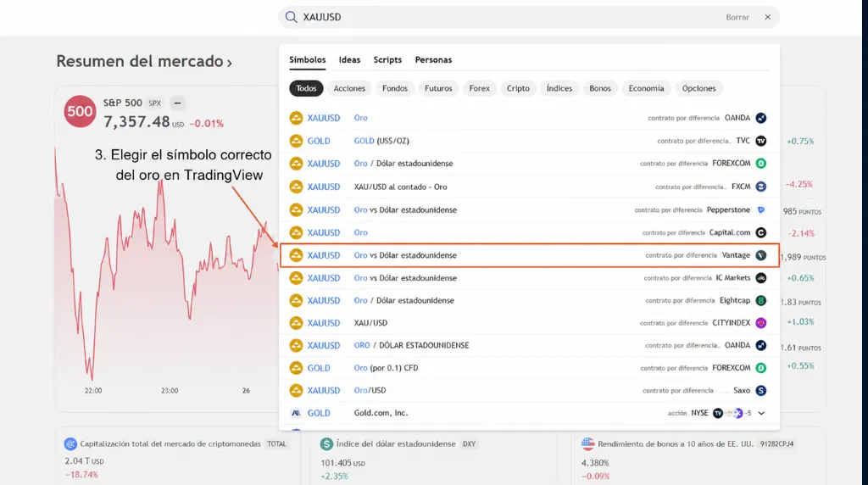Image resolution: width=868 pixels, height=485 pixels.
Task: Click TVC logo on GOLD (US$/OZ) row
Action: (761, 141)
